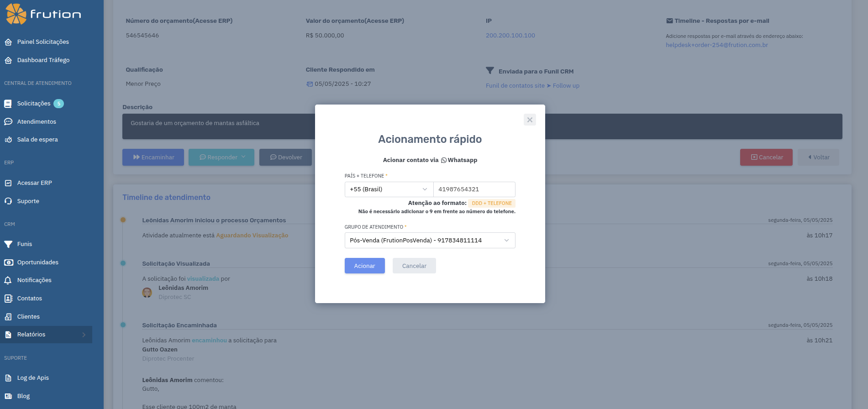
Task: Click the Frution logo icon
Action: 16,14
